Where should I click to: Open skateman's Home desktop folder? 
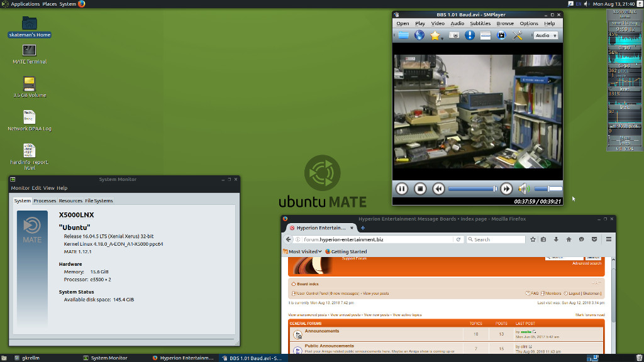29,27
